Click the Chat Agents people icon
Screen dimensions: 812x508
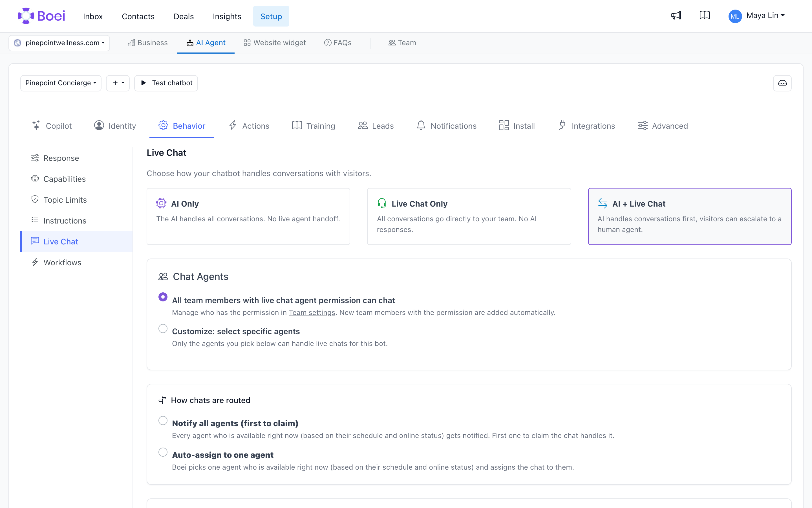tap(164, 277)
